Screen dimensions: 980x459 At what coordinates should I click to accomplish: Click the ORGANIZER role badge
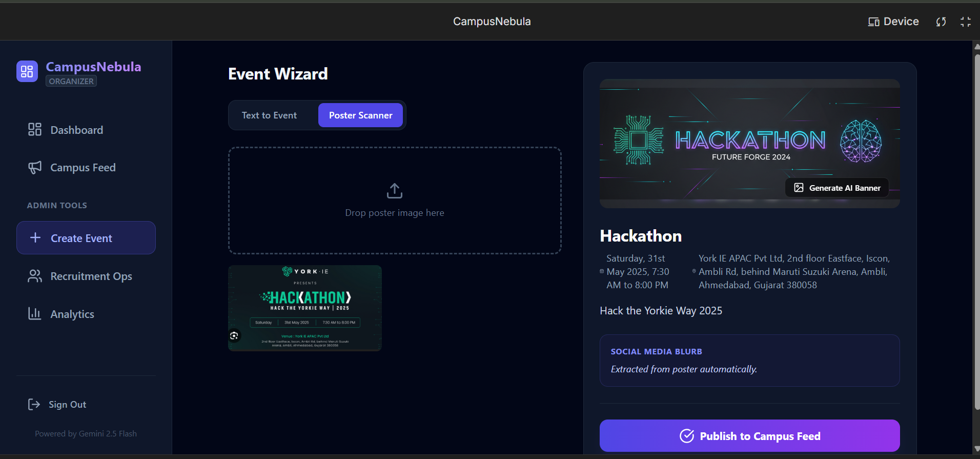(x=71, y=81)
